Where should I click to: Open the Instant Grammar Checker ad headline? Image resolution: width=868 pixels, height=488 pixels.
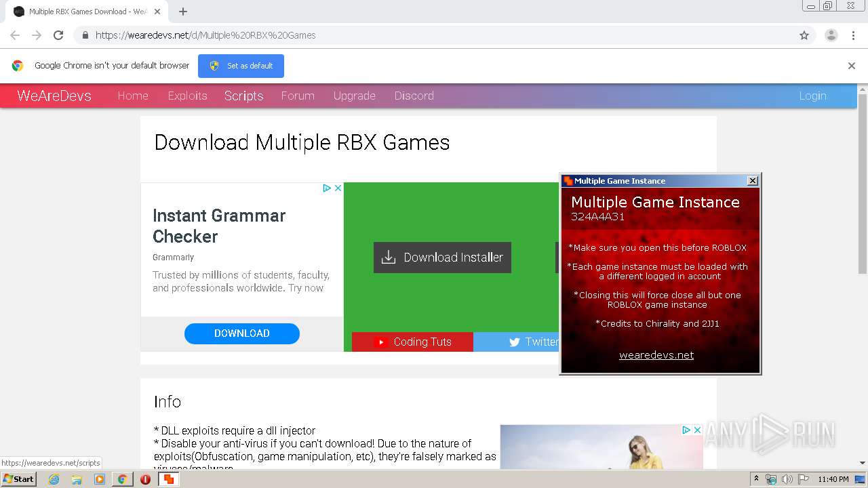click(x=219, y=226)
